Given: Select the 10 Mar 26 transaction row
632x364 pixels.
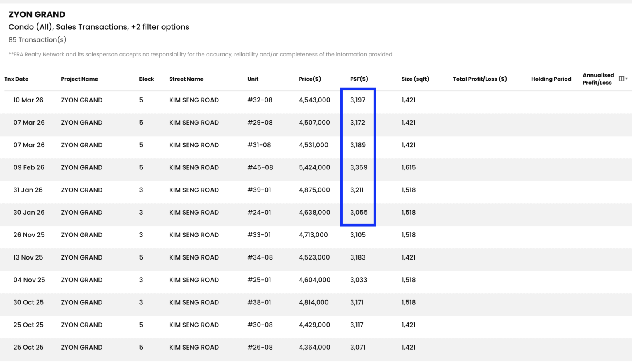Looking at the screenshot, I should [x=316, y=100].
